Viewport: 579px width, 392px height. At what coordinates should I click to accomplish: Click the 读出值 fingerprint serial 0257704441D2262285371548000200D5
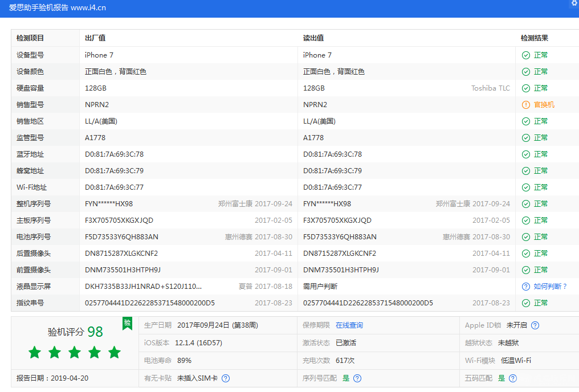368,303
